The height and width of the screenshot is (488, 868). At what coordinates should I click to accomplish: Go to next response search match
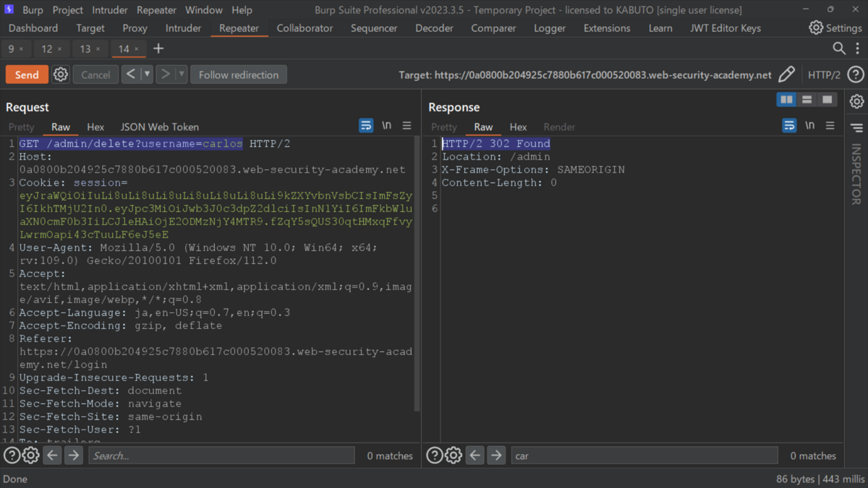point(496,455)
